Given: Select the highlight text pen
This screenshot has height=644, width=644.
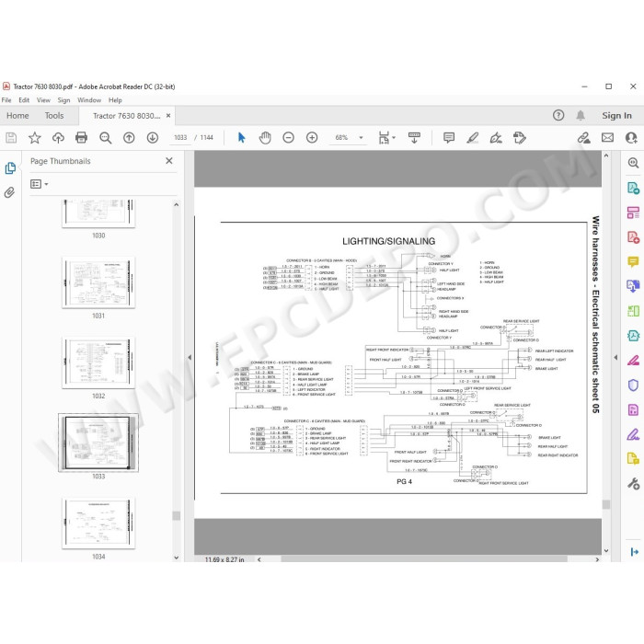Looking at the screenshot, I should (x=472, y=138).
